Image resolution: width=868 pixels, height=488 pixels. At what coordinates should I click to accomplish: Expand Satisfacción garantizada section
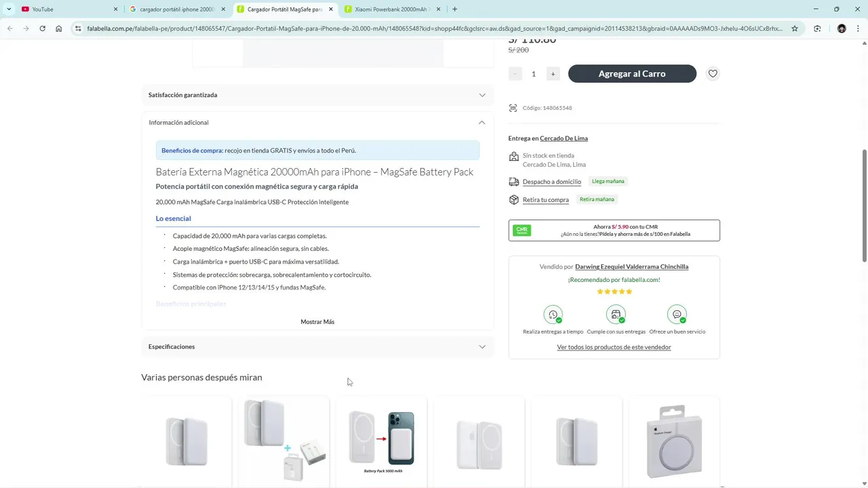click(317, 95)
